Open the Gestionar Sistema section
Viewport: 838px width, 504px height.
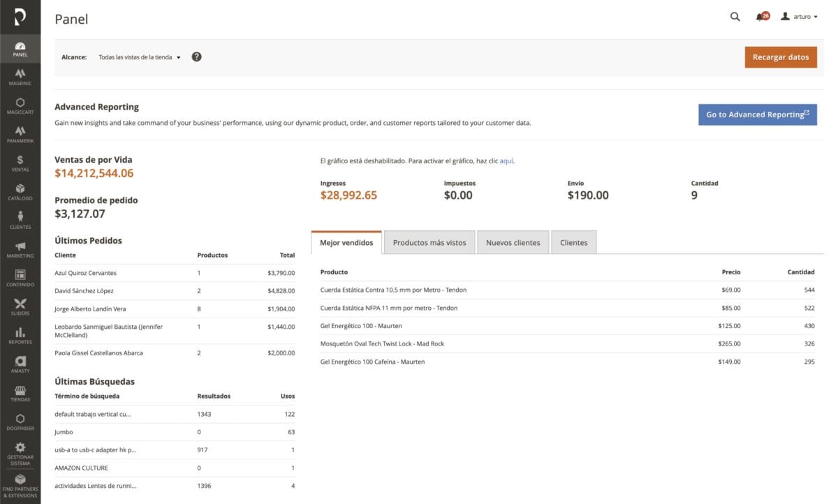click(x=20, y=451)
